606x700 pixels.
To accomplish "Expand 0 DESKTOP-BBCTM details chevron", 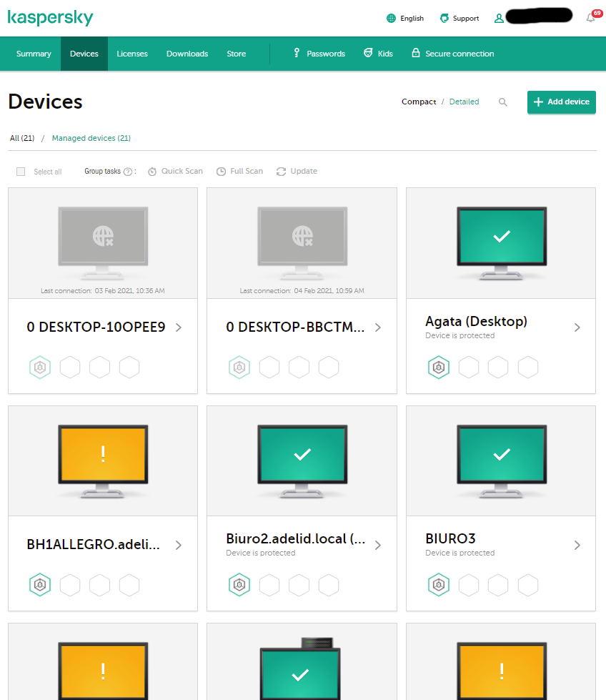I will click(x=378, y=327).
